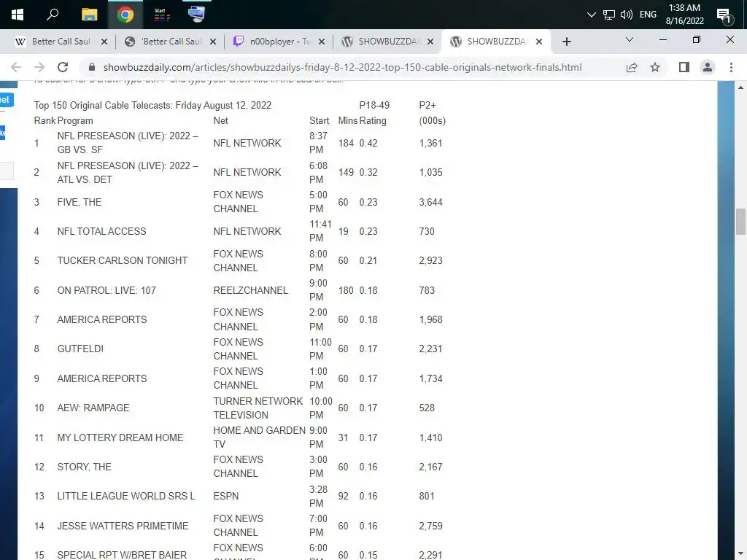The width and height of the screenshot is (747, 560).
Task: Click the Program column header
Action: (75, 120)
